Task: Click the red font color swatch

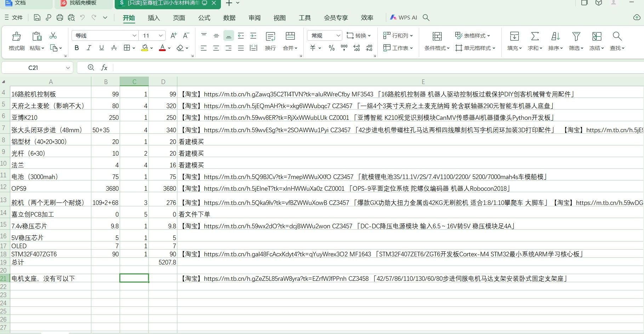Action: coord(162,48)
